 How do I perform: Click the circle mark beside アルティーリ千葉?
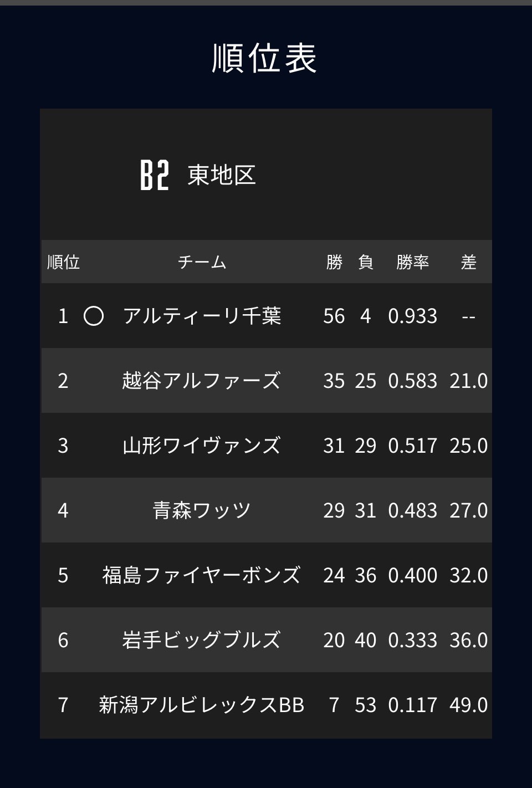point(94,316)
